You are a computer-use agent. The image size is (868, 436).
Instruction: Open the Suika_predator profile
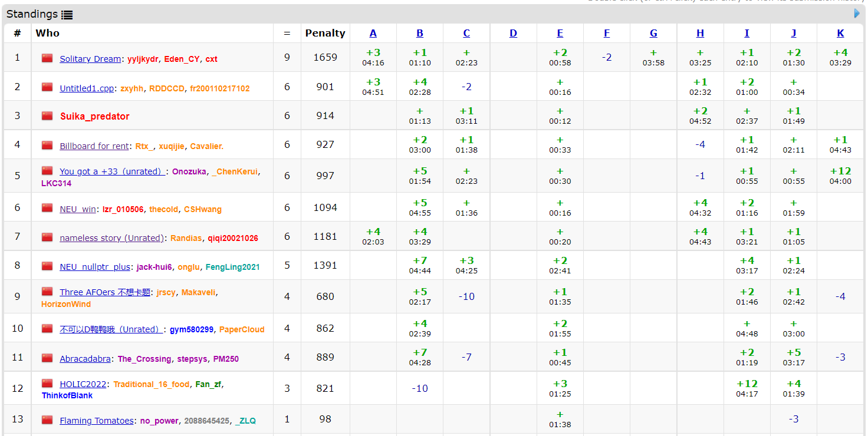tap(94, 117)
